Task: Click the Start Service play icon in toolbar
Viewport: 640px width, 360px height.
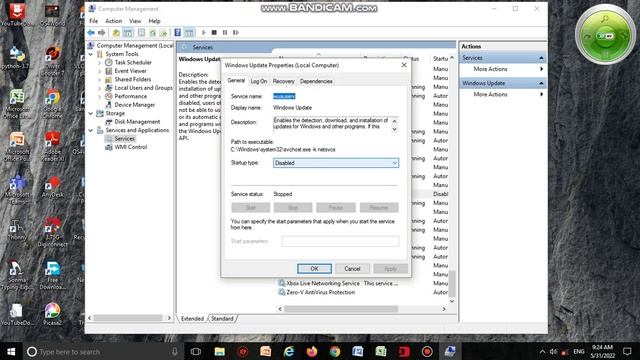Action: point(203,33)
